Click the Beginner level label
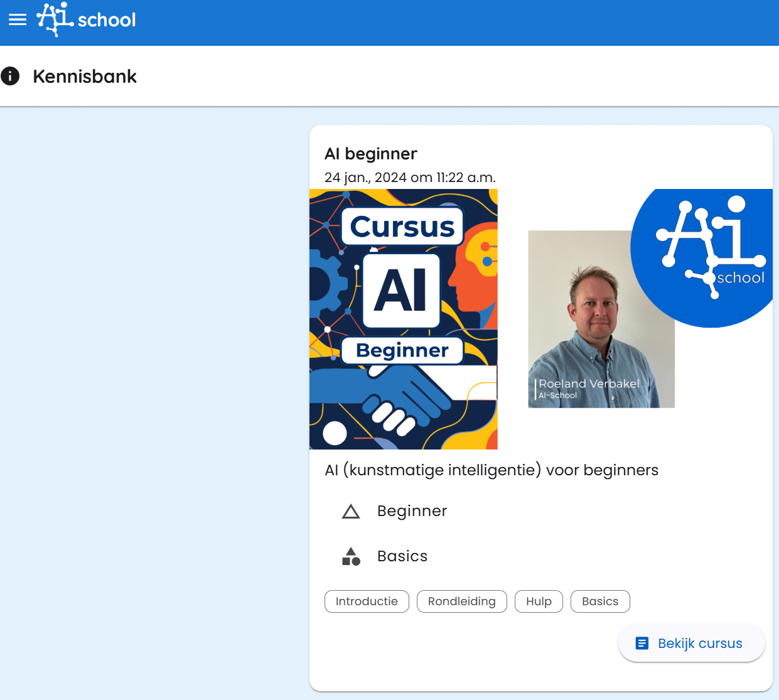The height and width of the screenshot is (700, 779). pyautogui.click(x=412, y=511)
